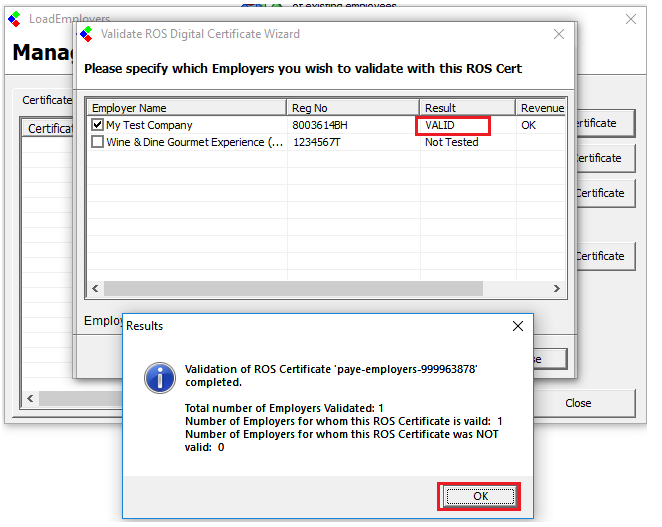The width and height of the screenshot is (662, 527).
Task: Click the blue information icon in Results
Action: point(159,377)
